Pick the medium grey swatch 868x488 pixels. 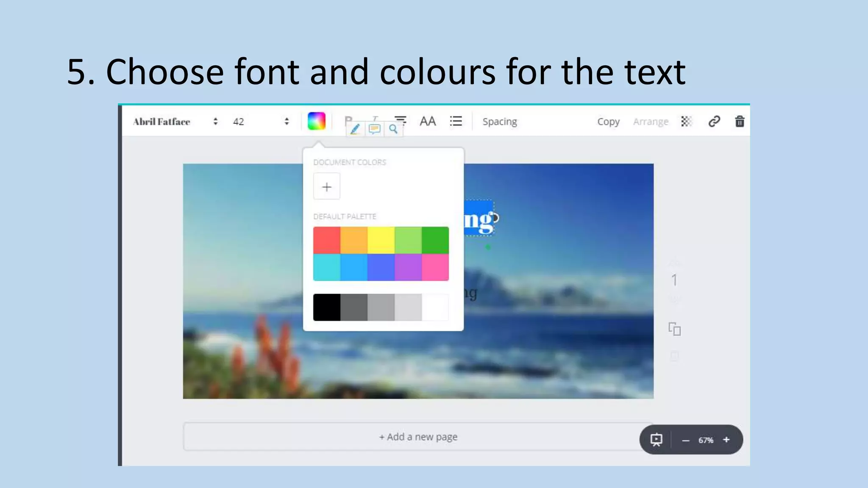[381, 308]
